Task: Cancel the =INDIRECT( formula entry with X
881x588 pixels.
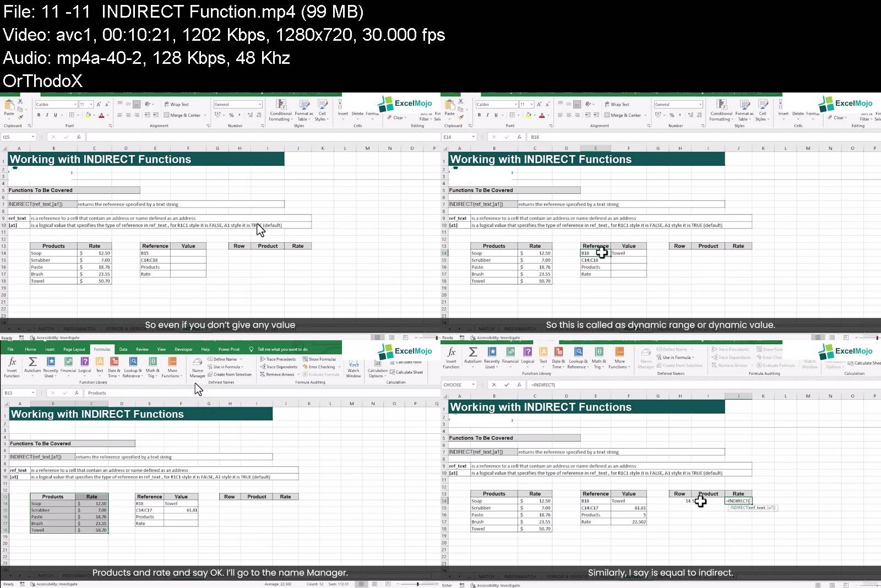Action: pyautogui.click(x=494, y=385)
